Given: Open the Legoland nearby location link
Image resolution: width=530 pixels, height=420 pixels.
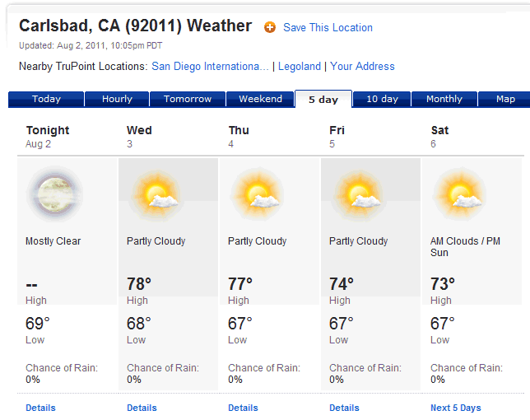Looking at the screenshot, I should tap(300, 66).
